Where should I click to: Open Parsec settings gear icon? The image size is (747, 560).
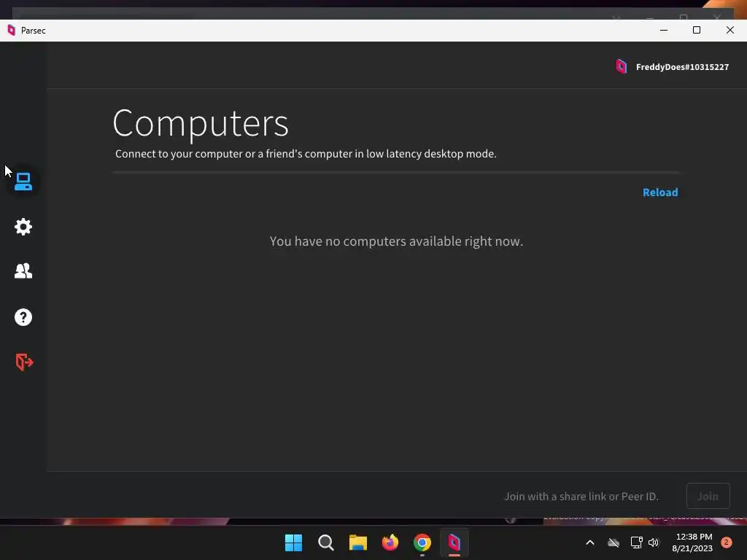tap(23, 227)
